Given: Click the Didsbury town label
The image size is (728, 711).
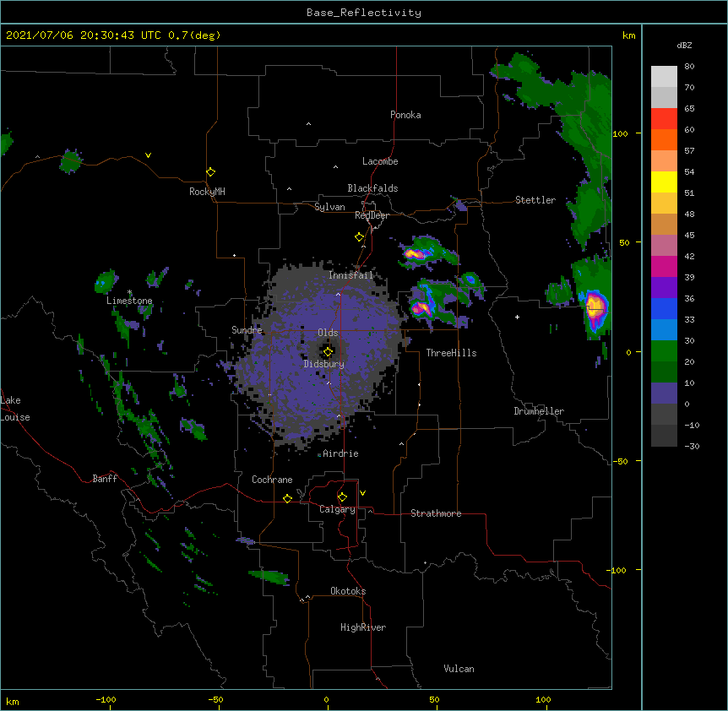Looking at the screenshot, I should tap(324, 364).
